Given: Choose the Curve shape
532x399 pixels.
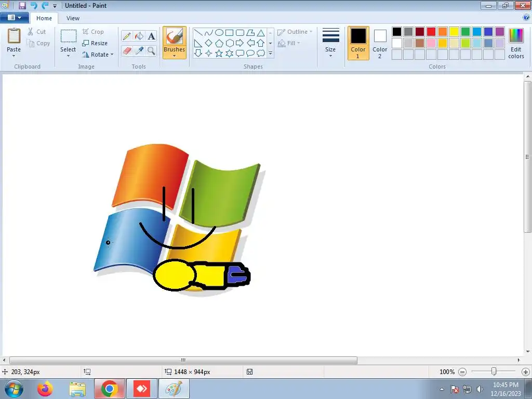Looking at the screenshot, I should click(x=209, y=33).
